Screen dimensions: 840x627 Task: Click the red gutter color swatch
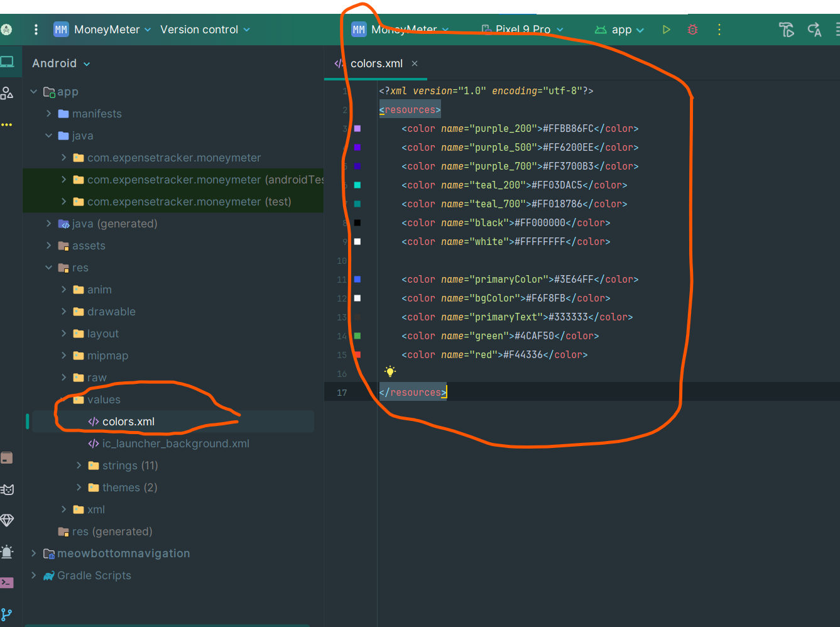pos(357,354)
